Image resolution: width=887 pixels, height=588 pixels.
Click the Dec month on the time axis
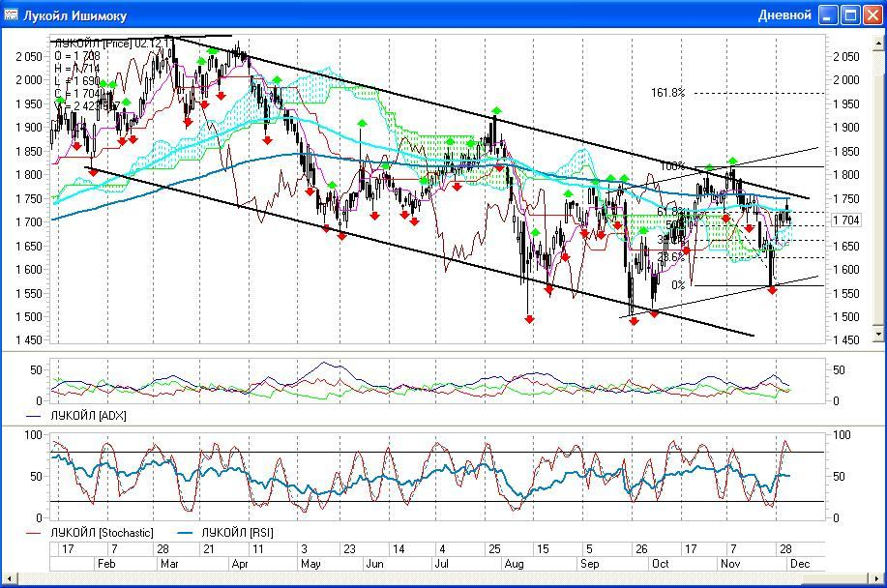pos(799,563)
